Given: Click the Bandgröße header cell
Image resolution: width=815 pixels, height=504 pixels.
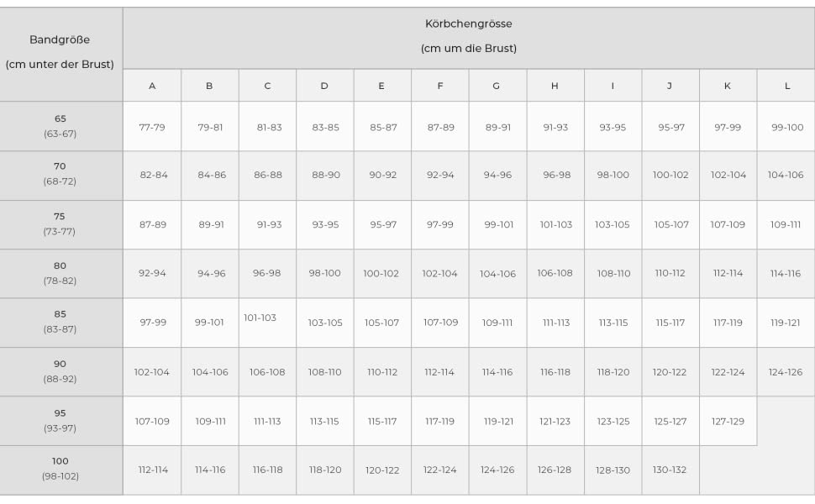Looking at the screenshot, I should [60, 52].
